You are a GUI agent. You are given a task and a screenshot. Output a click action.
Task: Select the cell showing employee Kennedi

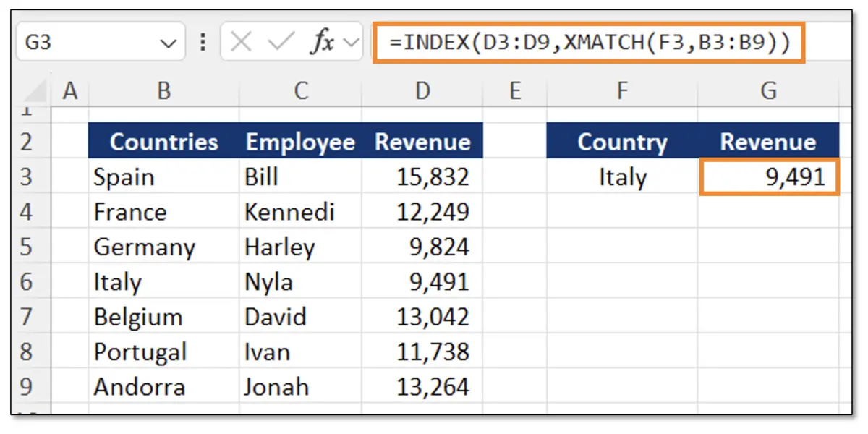[300, 212]
